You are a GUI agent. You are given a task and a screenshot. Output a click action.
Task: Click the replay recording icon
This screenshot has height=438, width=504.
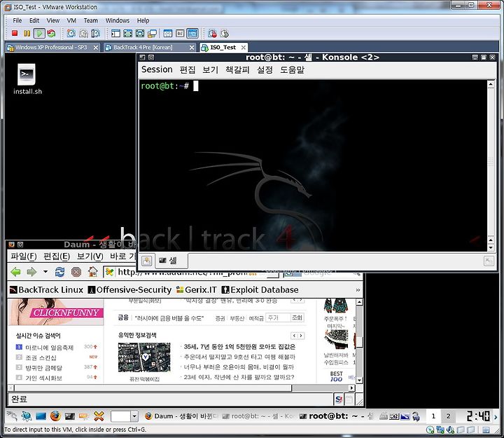point(225,33)
